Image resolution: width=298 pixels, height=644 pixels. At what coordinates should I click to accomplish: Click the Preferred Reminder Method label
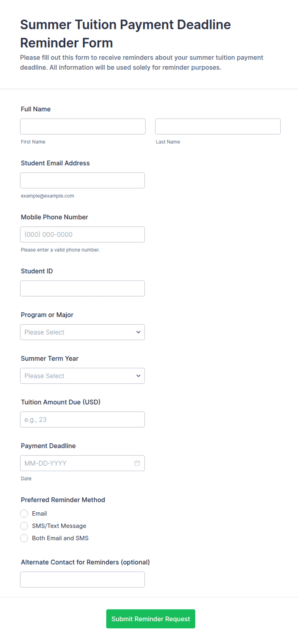click(63, 500)
